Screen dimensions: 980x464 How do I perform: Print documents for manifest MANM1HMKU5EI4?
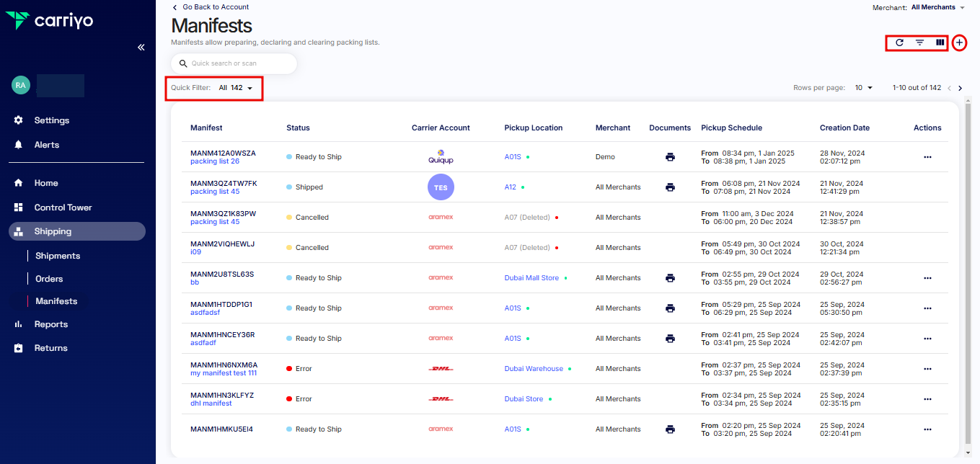click(670, 429)
